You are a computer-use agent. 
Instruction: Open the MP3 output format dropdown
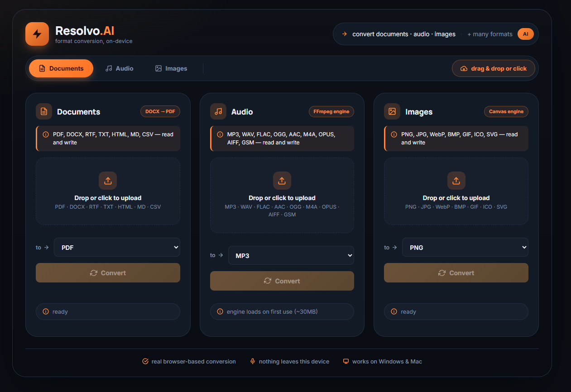tap(291, 256)
